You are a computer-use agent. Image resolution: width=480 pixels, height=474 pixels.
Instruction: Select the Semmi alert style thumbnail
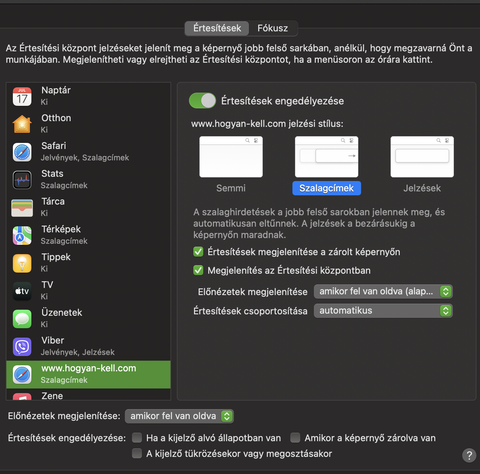(231, 156)
